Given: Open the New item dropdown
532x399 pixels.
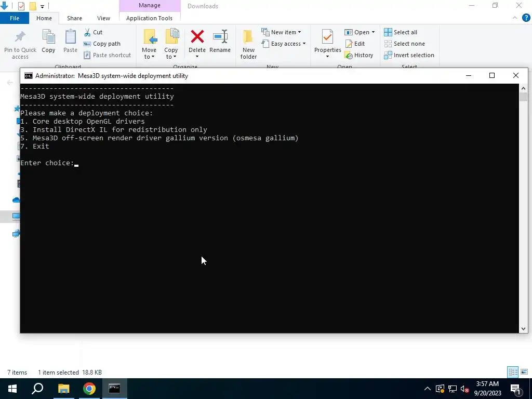Looking at the screenshot, I should point(281,32).
